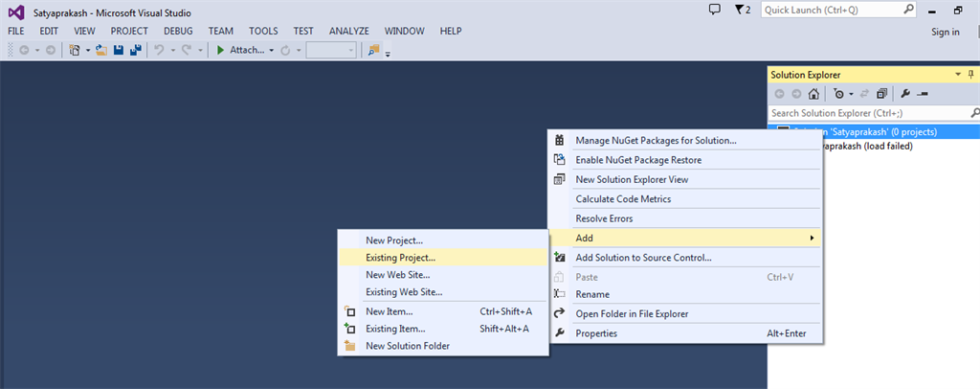Click the Open File toolbar icon
This screenshot has height=389, width=980.
click(101, 50)
